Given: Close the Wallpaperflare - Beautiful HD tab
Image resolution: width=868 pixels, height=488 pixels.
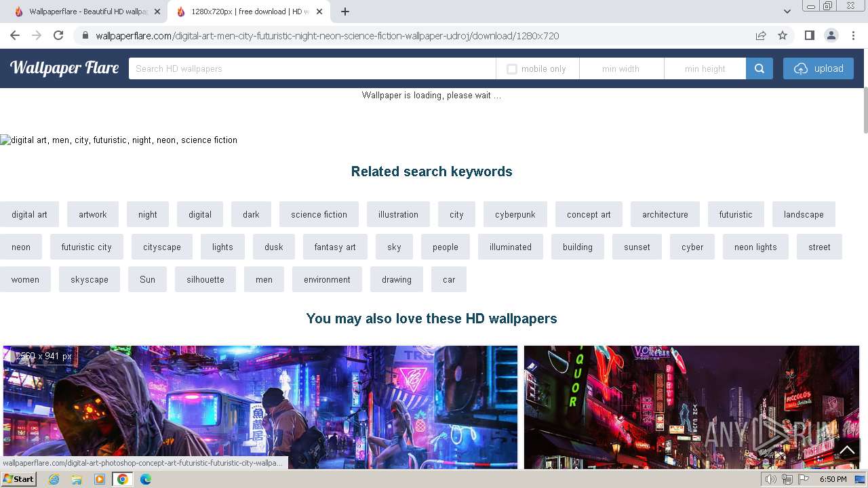Looking at the screenshot, I should click(x=157, y=12).
